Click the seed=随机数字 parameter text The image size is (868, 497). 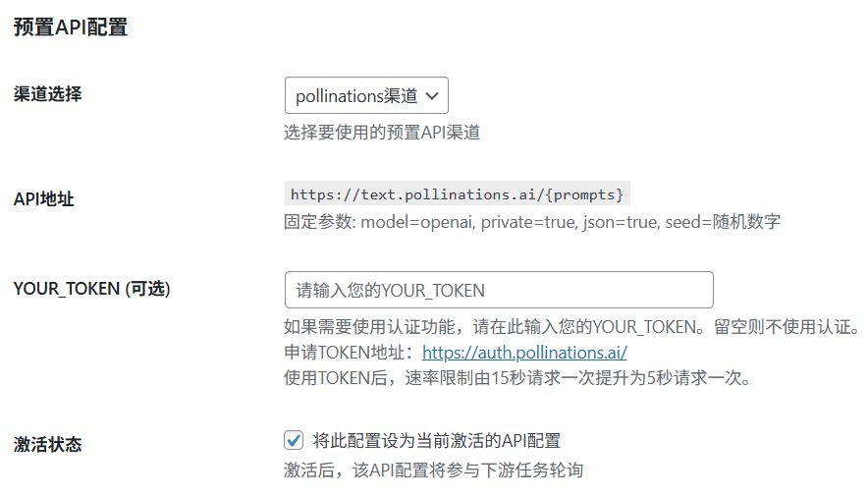(x=723, y=222)
